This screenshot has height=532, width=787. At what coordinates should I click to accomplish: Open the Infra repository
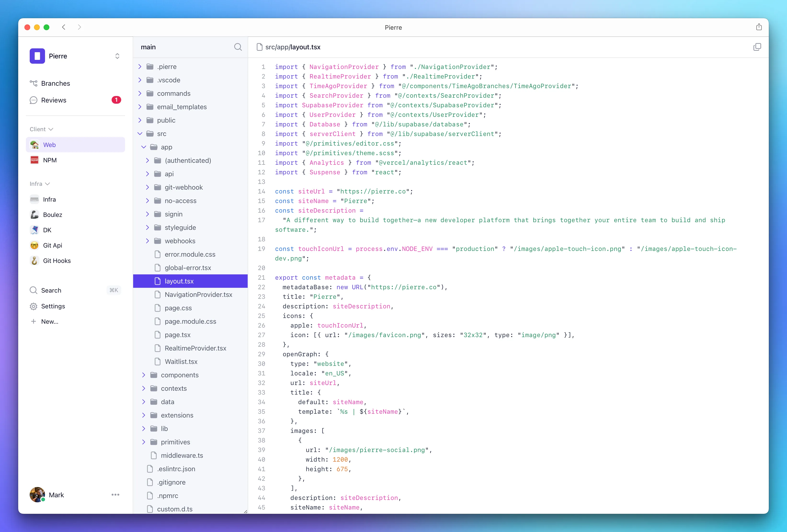[x=75, y=199]
